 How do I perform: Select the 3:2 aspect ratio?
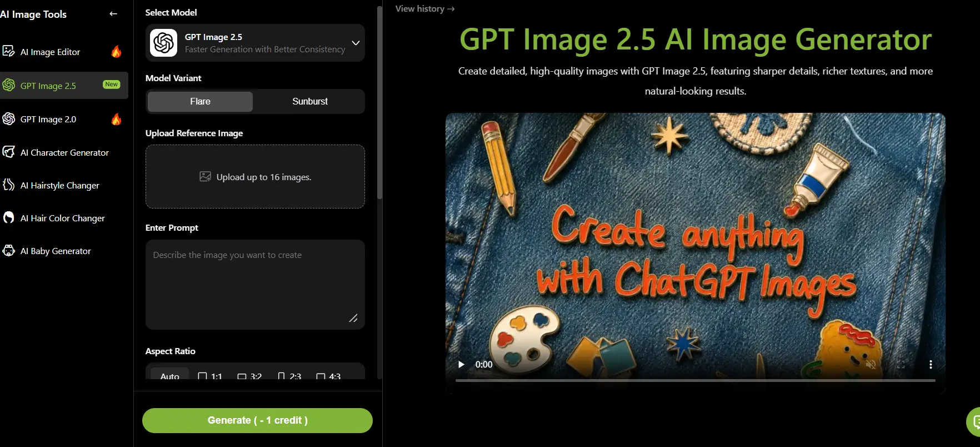click(x=249, y=376)
